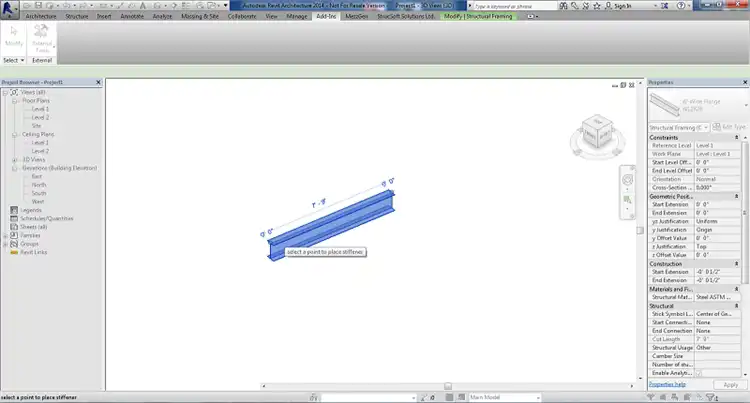Open the Help question mark icon
Screen dimensions: 750x403
coord(681,6)
